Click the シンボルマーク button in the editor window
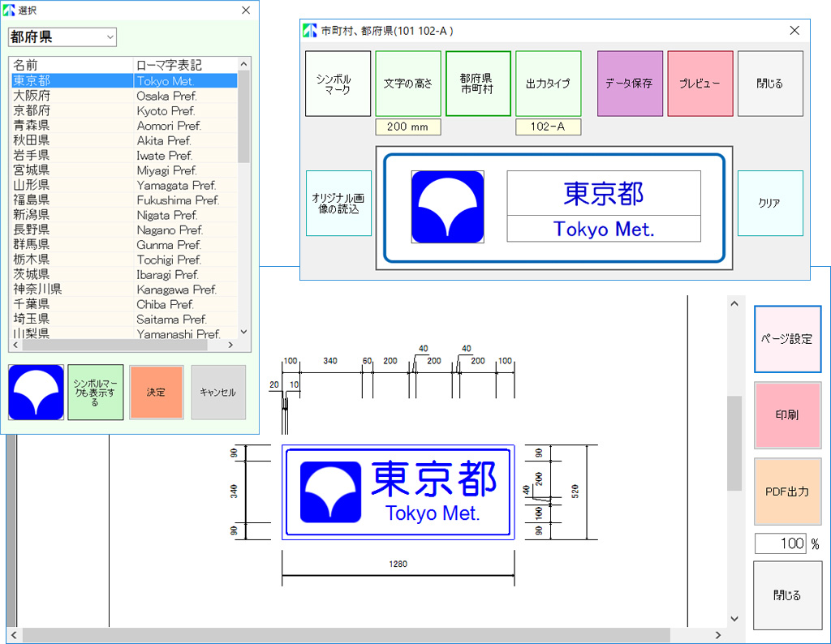Viewport: 831px width, 644px height. tap(338, 84)
